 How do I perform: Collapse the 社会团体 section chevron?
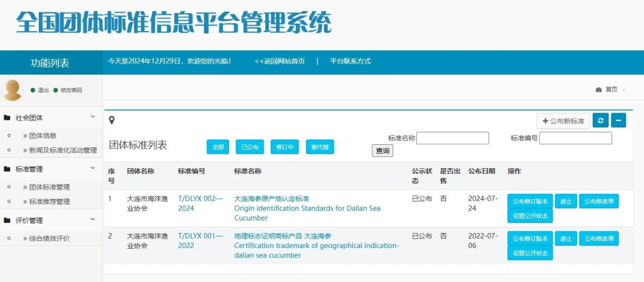(92, 117)
